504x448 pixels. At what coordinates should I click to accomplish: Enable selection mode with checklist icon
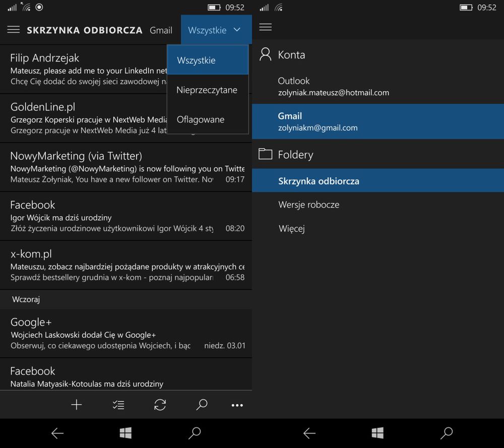coord(118,405)
